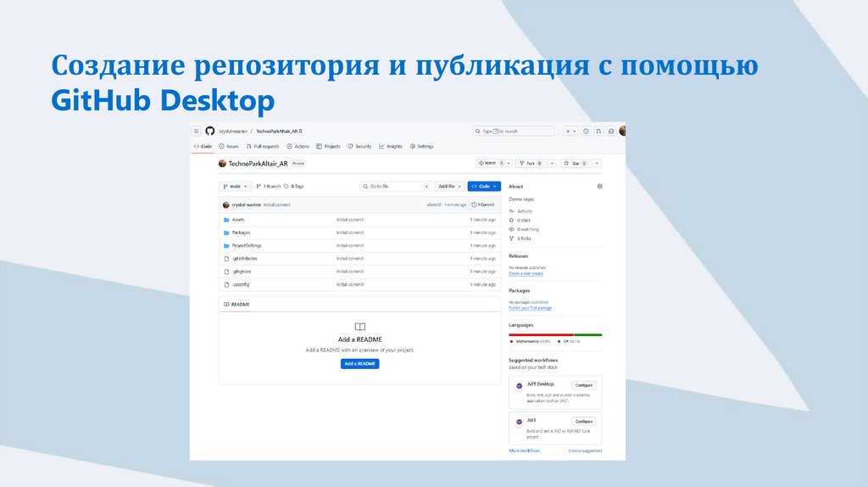Open the pull requests icon in header
The height and width of the screenshot is (487, 868).
pos(598,132)
